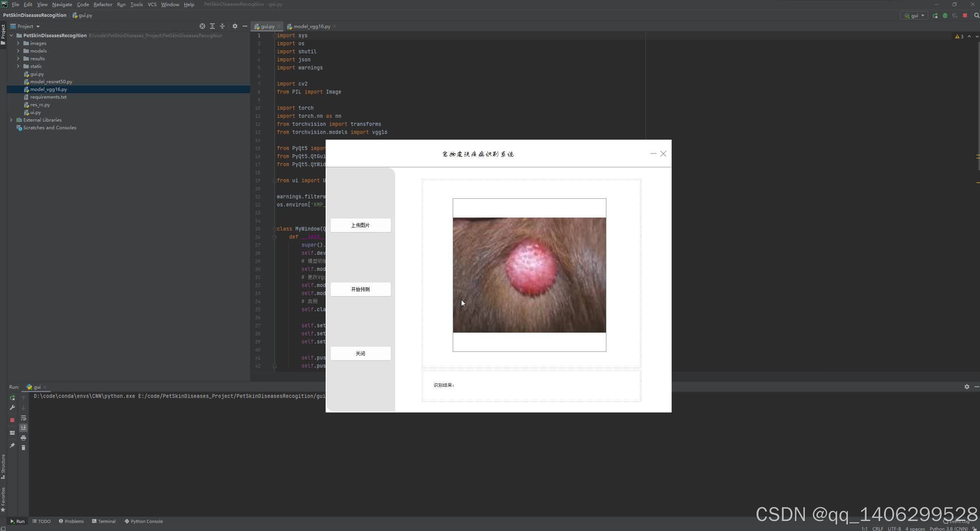Screen dimensions: 980x531
Task: Expand the External Libraries node
Action: [x=11, y=120]
